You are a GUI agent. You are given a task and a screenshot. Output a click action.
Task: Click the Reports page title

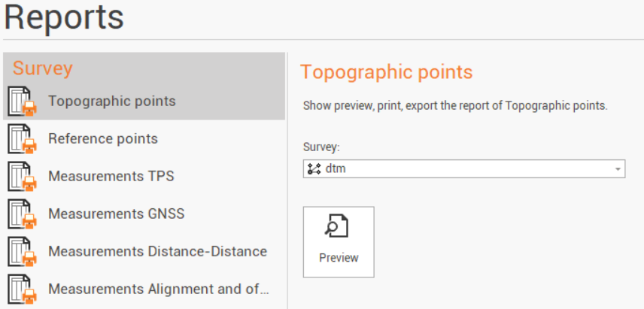tap(64, 18)
